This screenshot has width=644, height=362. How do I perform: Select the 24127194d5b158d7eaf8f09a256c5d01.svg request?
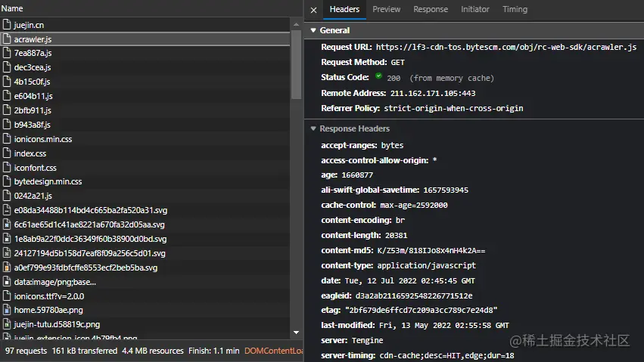(x=145, y=253)
